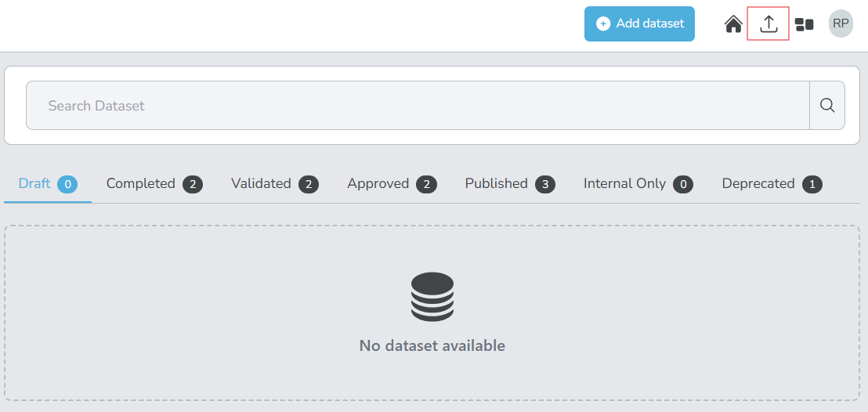Open the RP user avatar menu
The width and height of the screenshot is (868, 412).
click(841, 23)
